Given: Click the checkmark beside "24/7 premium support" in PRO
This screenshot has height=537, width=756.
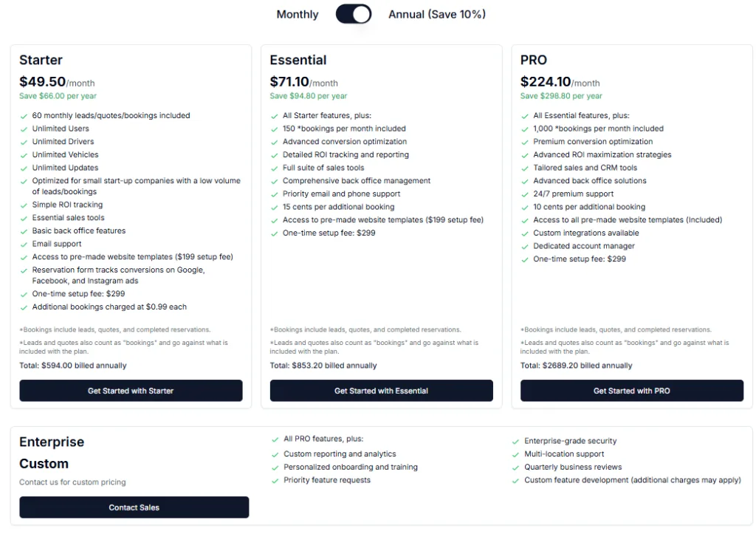Looking at the screenshot, I should point(524,194).
